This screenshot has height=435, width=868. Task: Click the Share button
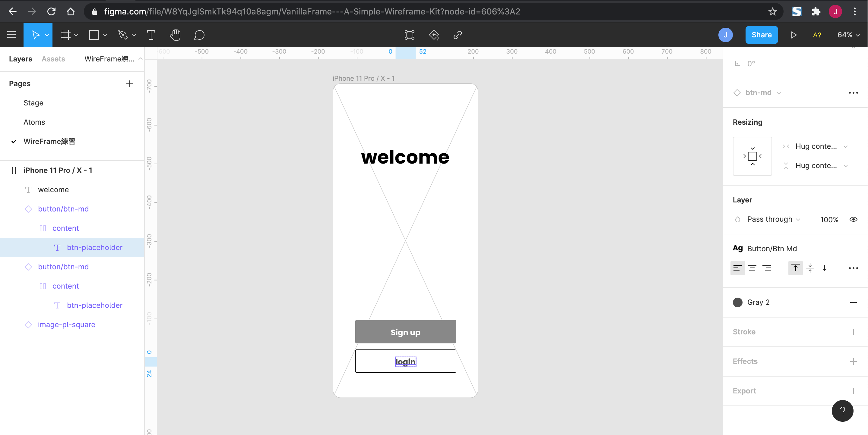[x=761, y=35]
